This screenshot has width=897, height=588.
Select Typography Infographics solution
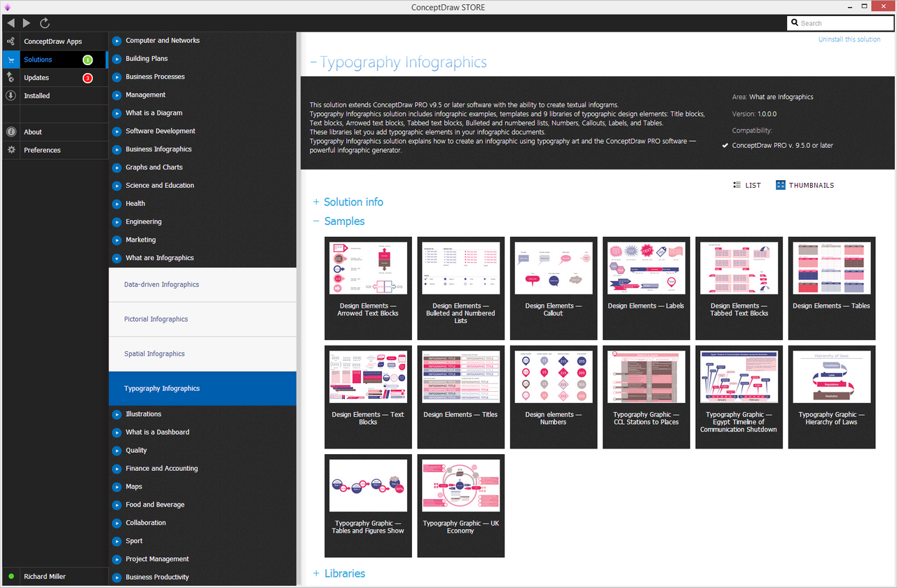[203, 388]
